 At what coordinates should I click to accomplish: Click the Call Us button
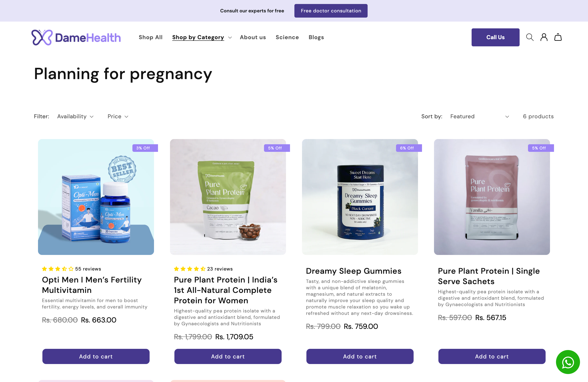(495, 37)
